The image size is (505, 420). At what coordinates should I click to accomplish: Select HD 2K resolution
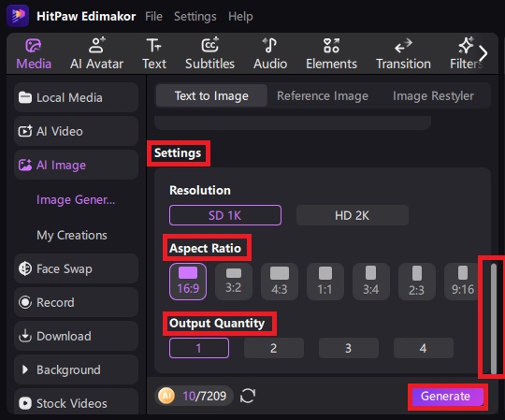[353, 215]
